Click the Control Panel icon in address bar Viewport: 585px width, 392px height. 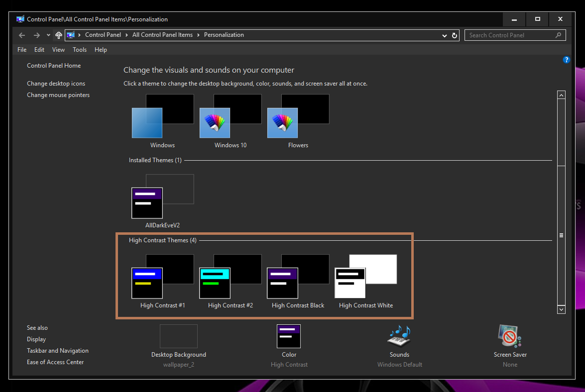(71, 35)
